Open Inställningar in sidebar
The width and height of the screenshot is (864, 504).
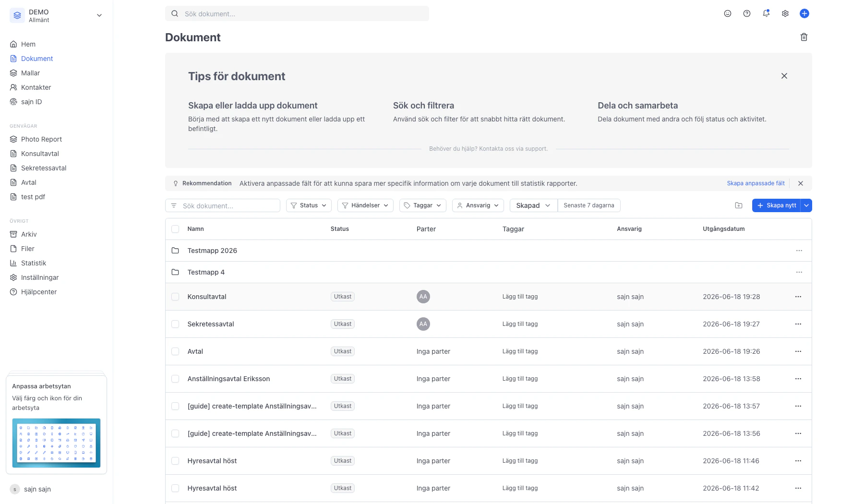[x=40, y=277]
